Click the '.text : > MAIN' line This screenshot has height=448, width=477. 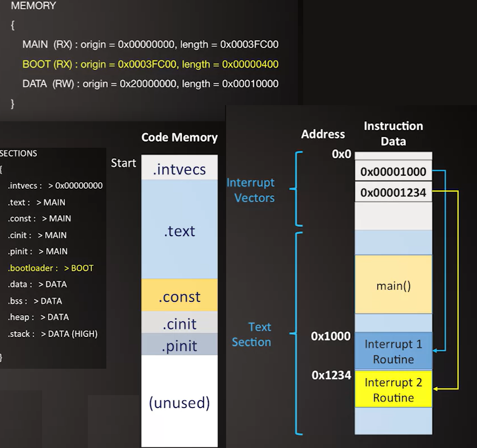click(x=37, y=202)
